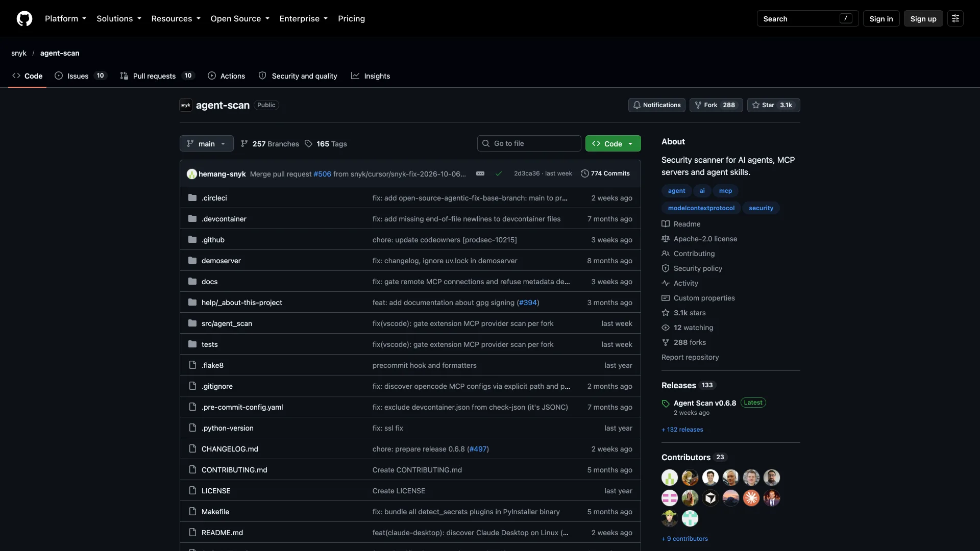980x551 pixels.
Task: Expand the Platform menu
Action: (x=65, y=19)
